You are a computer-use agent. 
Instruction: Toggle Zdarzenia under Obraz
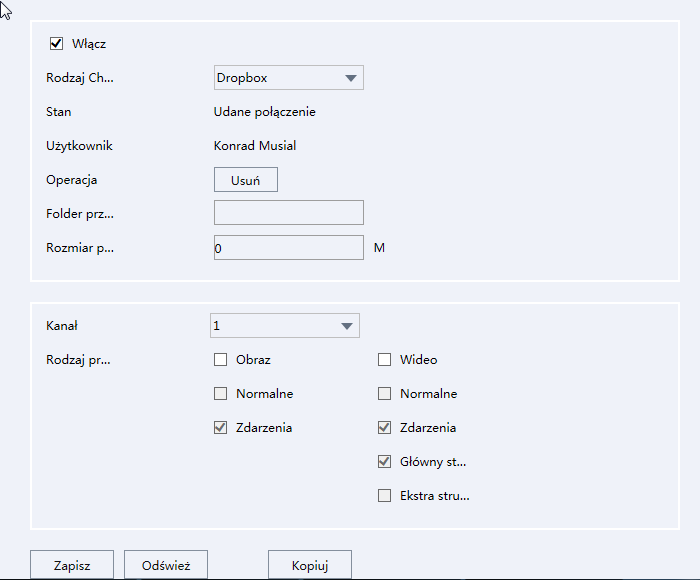coord(221,428)
